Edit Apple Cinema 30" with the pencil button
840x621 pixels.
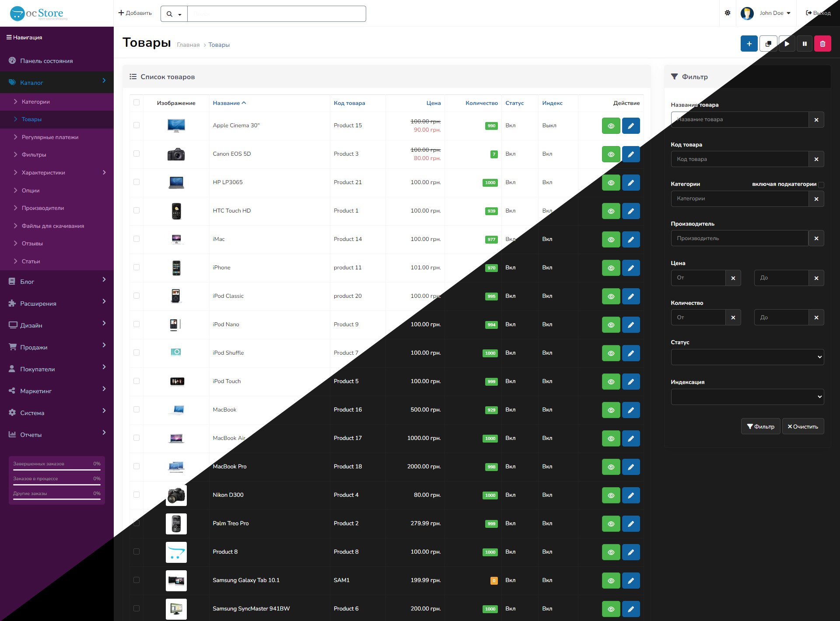pyautogui.click(x=631, y=126)
